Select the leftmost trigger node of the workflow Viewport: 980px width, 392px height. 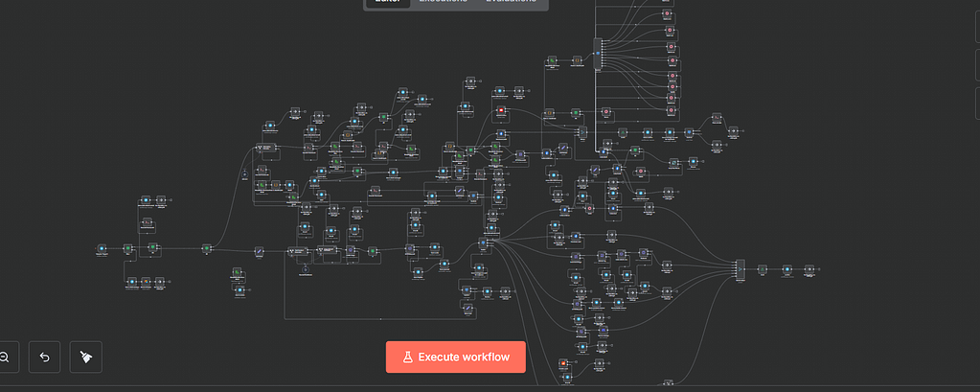[103, 249]
